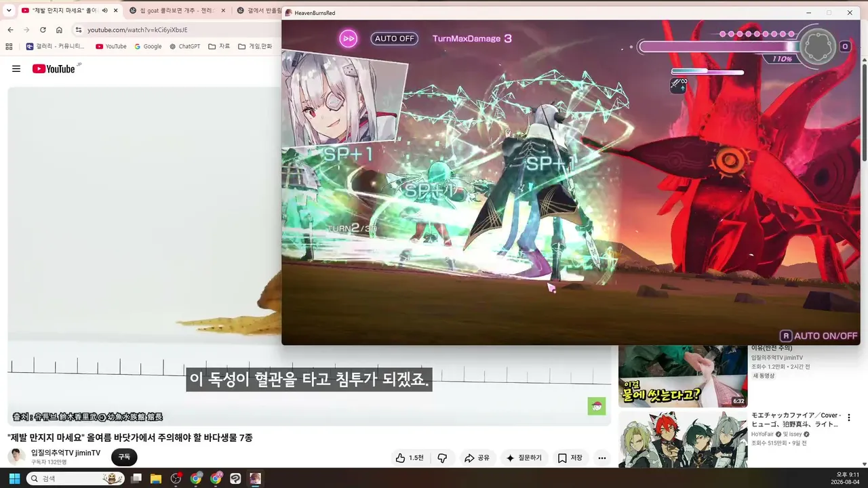This screenshot has width=868, height=488.
Task: Switch to HeavenBurnsRed via taskbar icon
Action: (255, 479)
